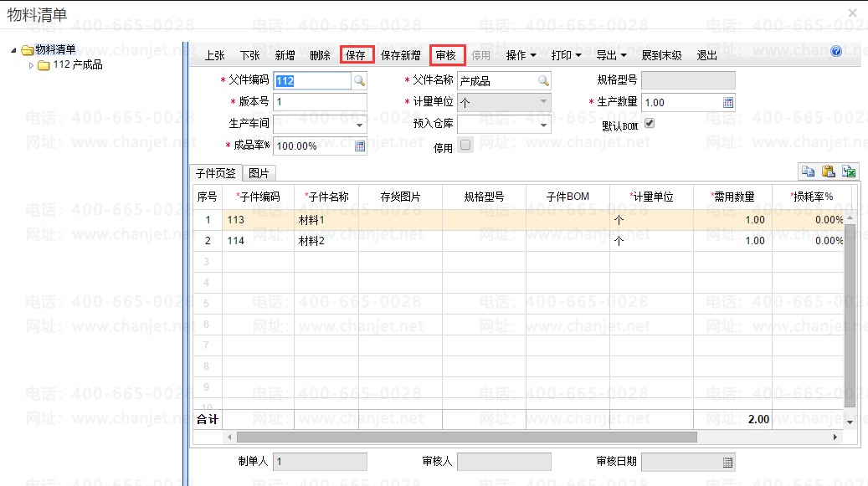
Task: Expand the 112 产成品 tree node
Action: tap(31, 65)
